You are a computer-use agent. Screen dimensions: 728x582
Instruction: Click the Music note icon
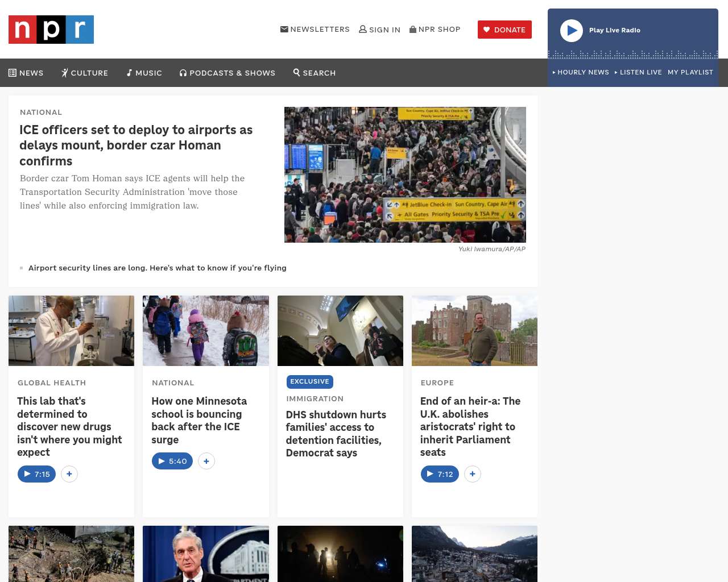[x=129, y=73]
